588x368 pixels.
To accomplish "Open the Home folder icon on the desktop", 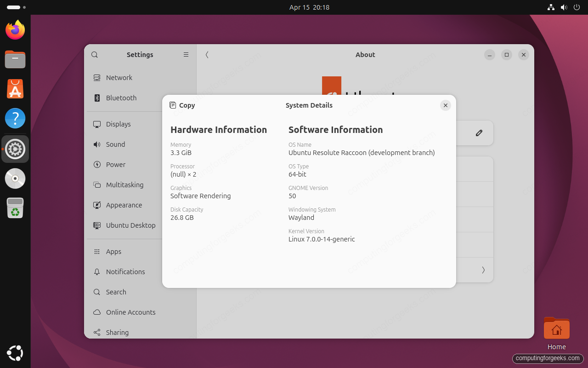I will (556, 328).
